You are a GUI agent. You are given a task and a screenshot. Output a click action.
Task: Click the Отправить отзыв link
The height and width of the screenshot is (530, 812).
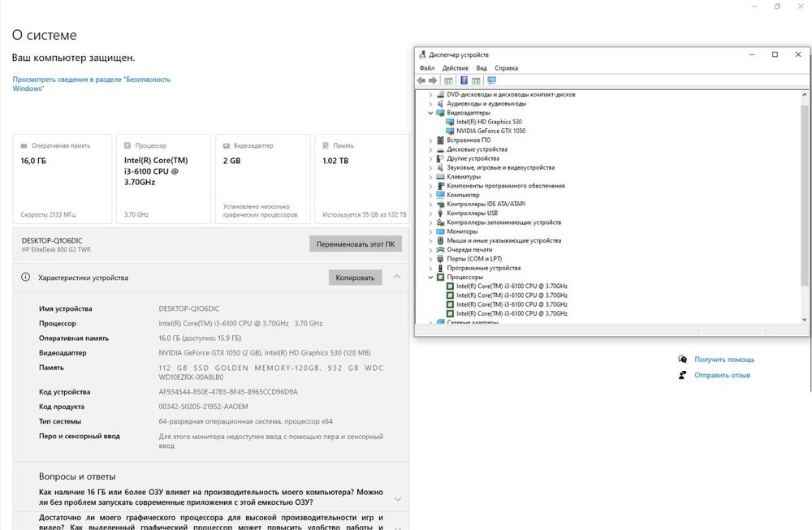point(722,375)
